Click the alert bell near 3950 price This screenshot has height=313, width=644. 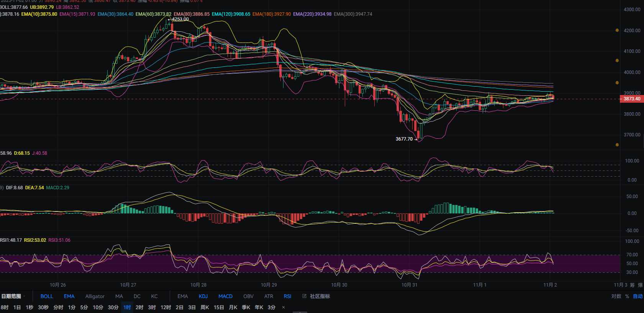pos(617,83)
